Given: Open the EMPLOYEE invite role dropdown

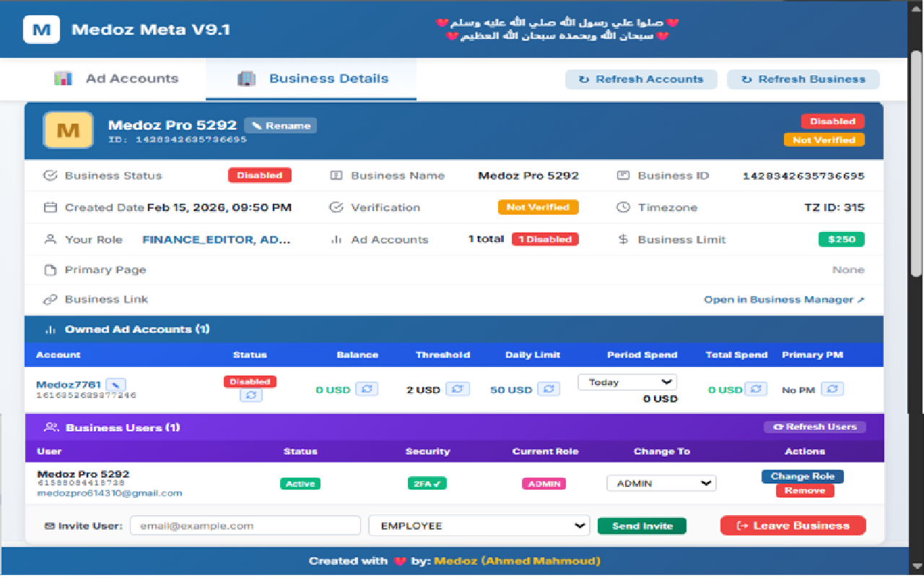Looking at the screenshot, I should [x=479, y=526].
